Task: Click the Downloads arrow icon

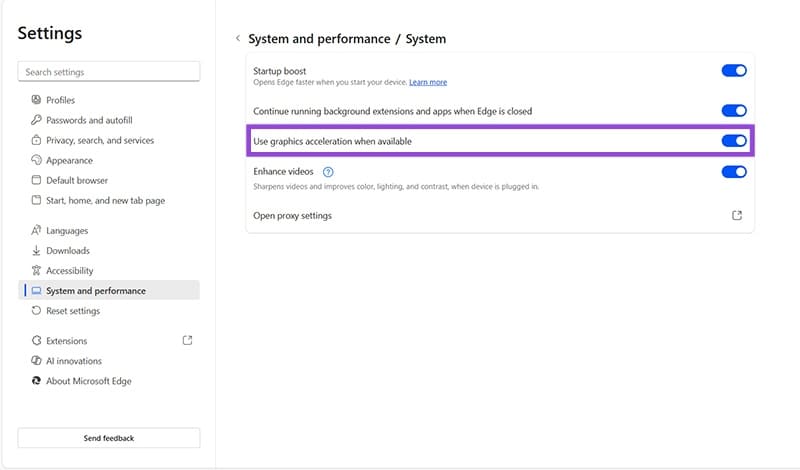Action: pos(36,250)
